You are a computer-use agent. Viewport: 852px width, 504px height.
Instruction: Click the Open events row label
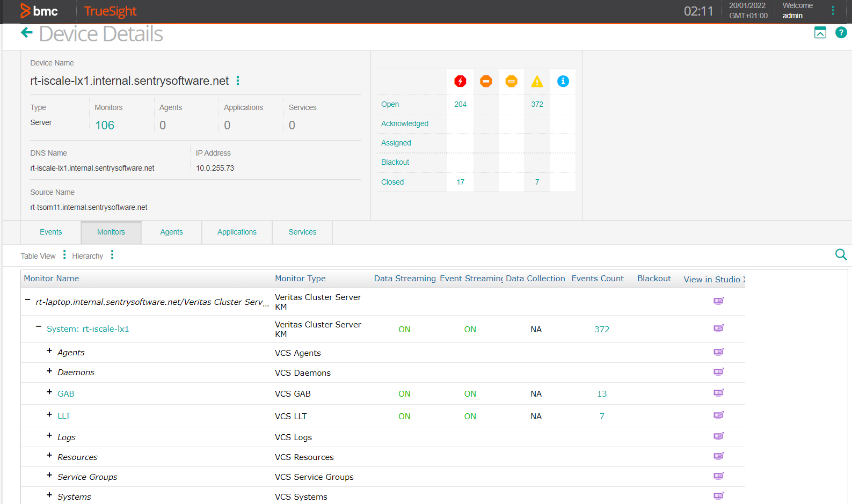pyautogui.click(x=390, y=104)
